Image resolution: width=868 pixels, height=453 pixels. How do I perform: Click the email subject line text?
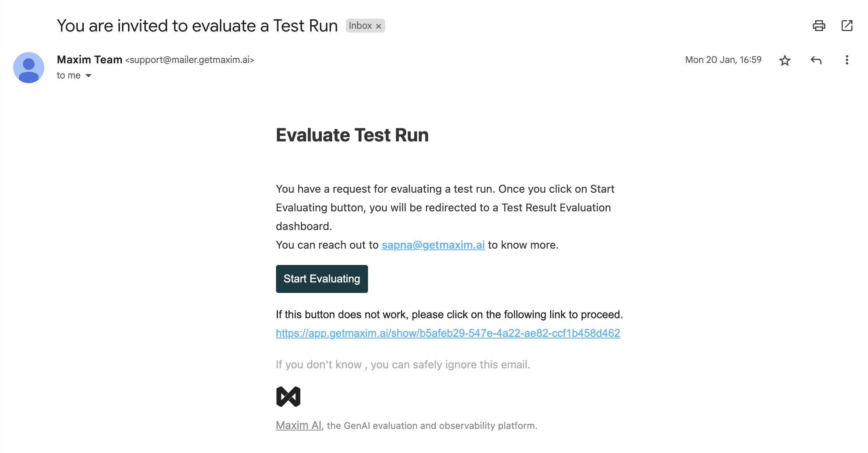(x=197, y=26)
